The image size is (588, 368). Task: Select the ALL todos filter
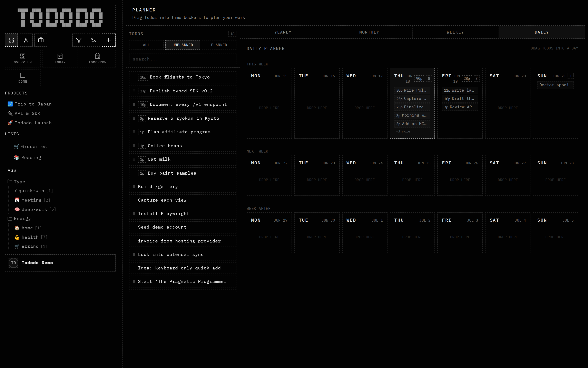(146, 45)
